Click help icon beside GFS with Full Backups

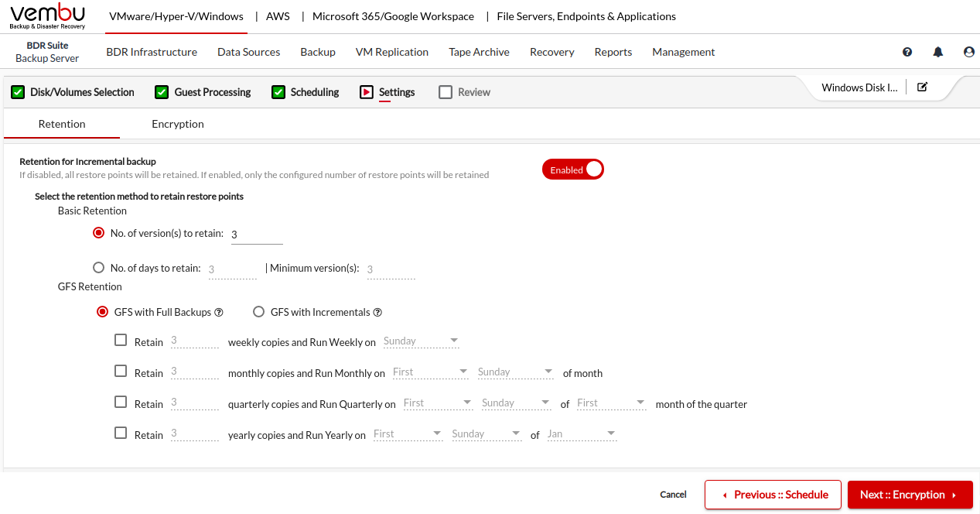219,313
